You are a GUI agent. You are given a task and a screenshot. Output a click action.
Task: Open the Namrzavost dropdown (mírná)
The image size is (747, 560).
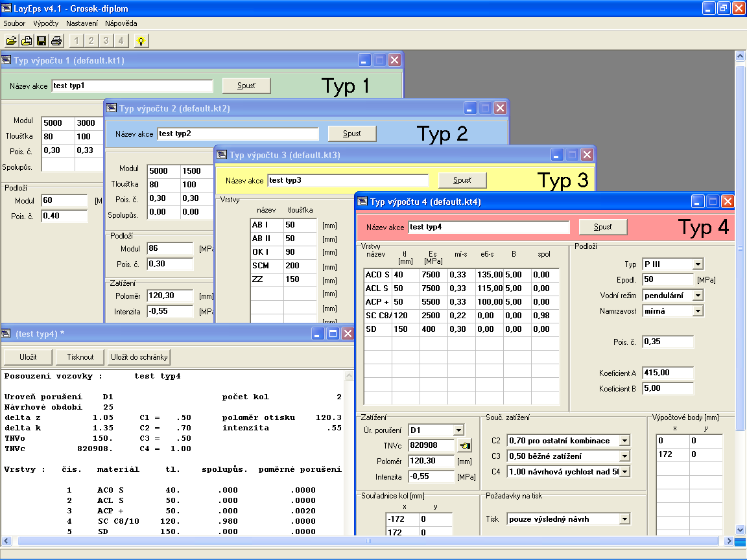pyautogui.click(x=698, y=311)
